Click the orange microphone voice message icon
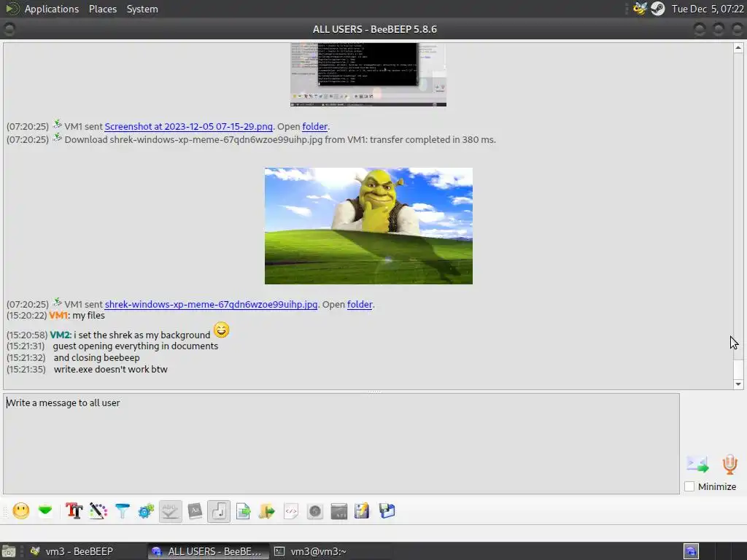747x560 pixels. [729, 464]
